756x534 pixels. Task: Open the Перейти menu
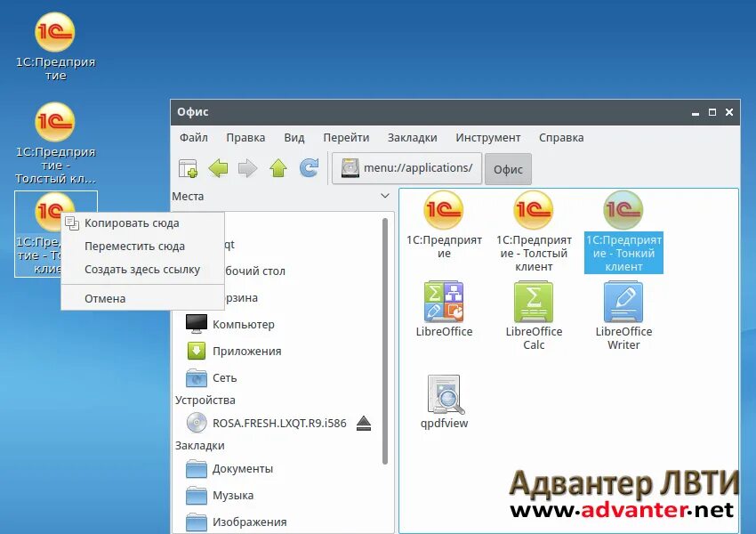pos(346,137)
